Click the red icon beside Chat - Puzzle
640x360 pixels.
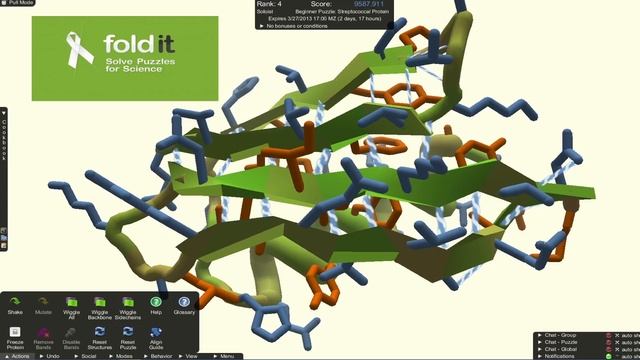[x=609, y=342]
